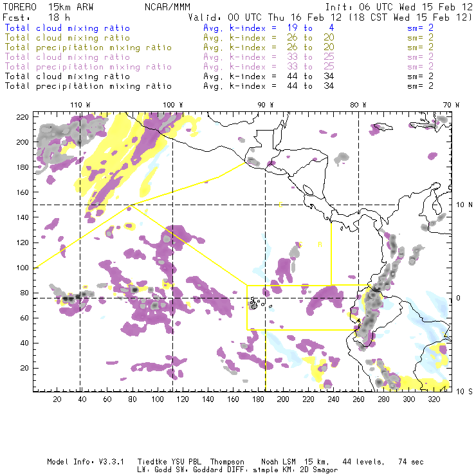Click the "Init: 06 UTC Wed 15 Feb 12" text
476x476 pixels.
[399, 7]
